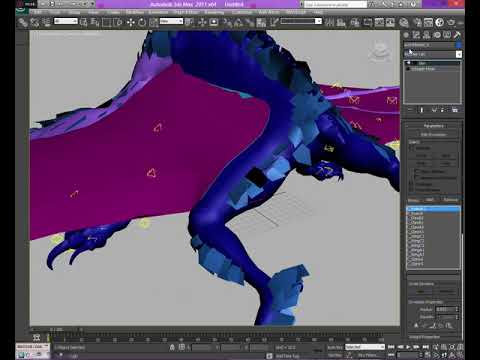480x360 pixels.
Task: Switch to the Utilities command panel
Action: (458, 35)
